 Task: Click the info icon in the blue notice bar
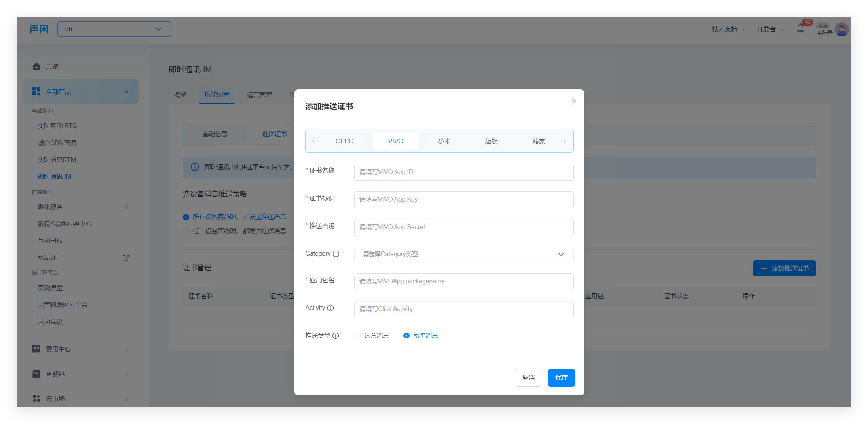(x=195, y=167)
